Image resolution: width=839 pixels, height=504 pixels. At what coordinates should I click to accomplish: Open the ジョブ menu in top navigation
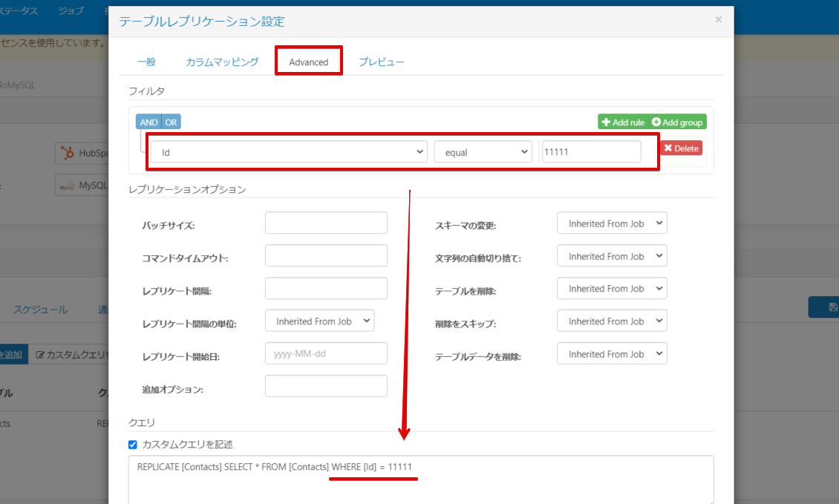[x=71, y=10]
